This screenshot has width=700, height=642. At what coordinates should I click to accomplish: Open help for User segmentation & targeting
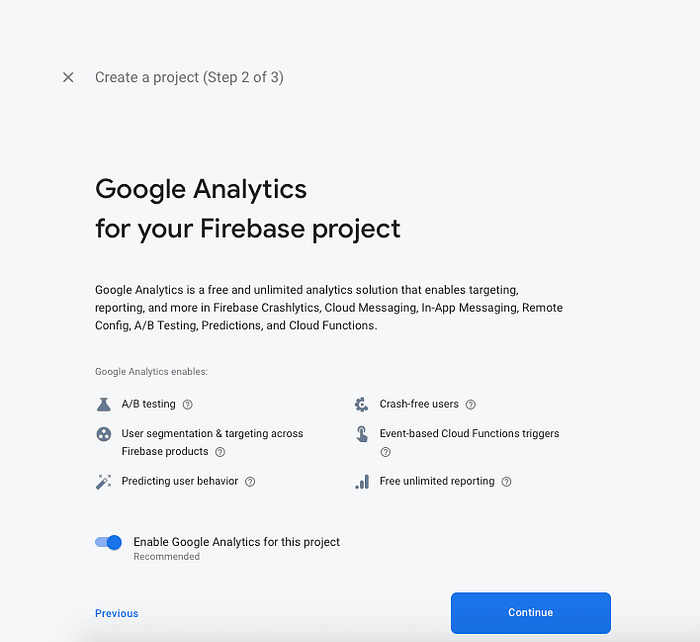click(x=220, y=452)
